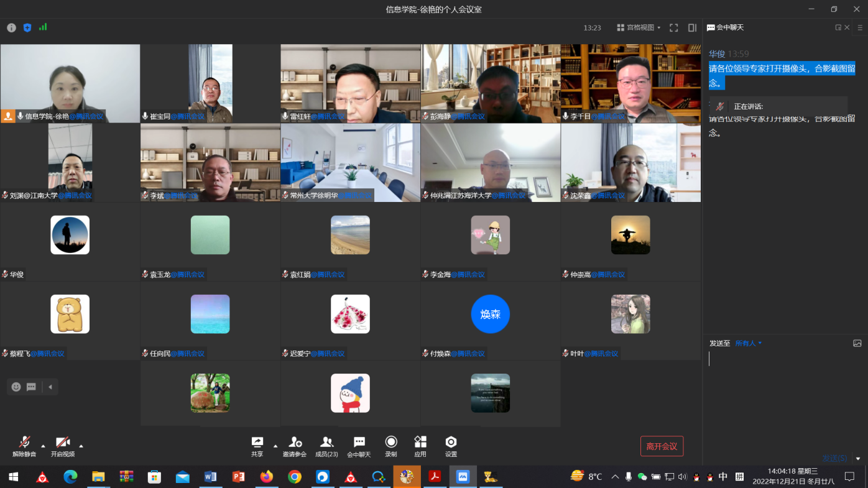868x488 pixels.
Task: Open meeting info icon in top-left
Action: [x=11, y=27]
